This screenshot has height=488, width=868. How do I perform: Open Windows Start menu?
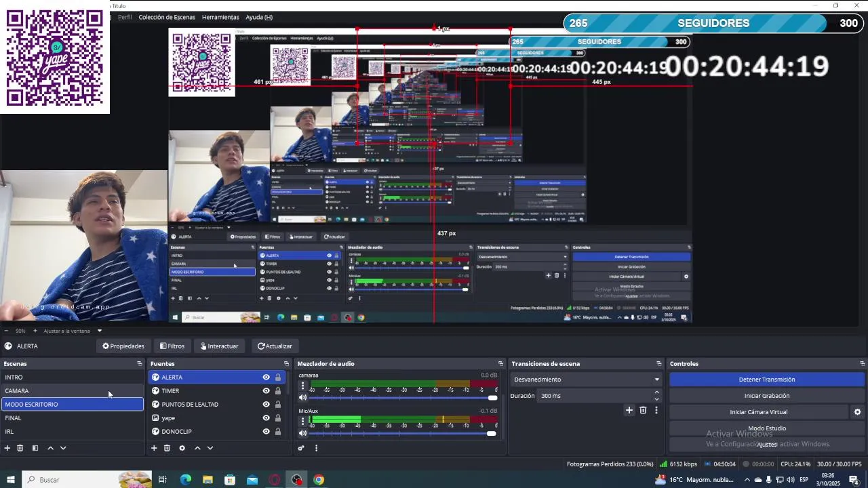click(10, 480)
